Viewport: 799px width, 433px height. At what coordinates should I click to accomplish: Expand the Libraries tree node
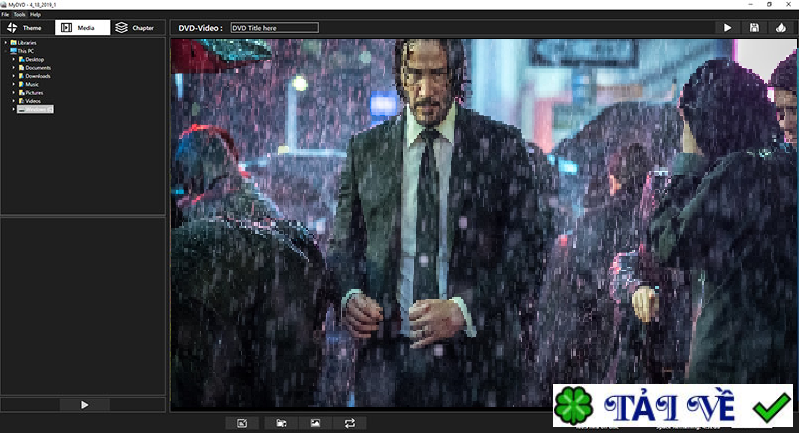point(6,43)
